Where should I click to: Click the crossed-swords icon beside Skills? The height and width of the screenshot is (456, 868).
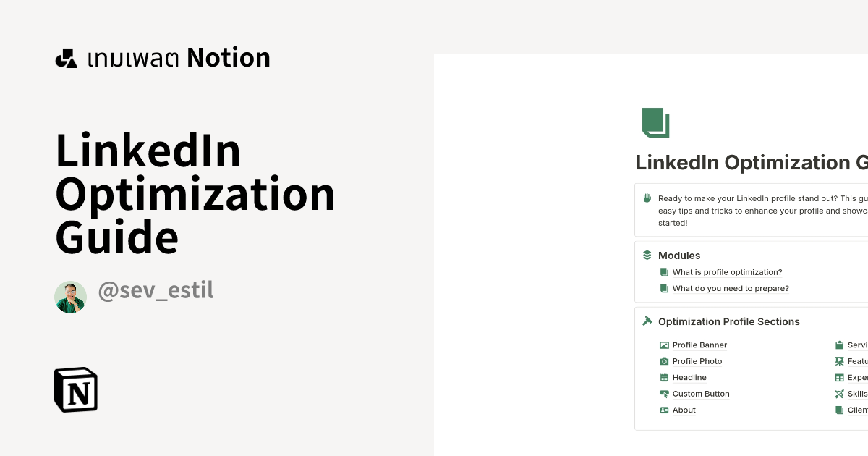tap(840, 393)
